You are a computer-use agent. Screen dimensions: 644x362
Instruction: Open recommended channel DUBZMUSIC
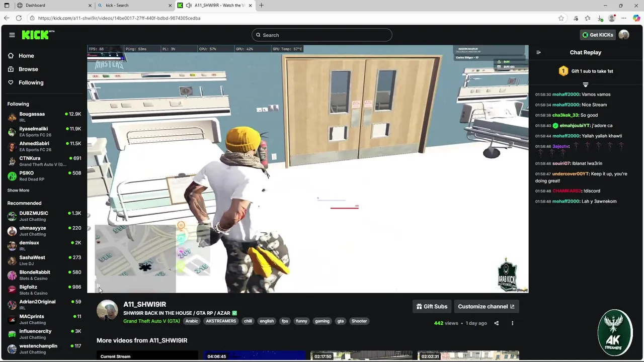[44, 216]
